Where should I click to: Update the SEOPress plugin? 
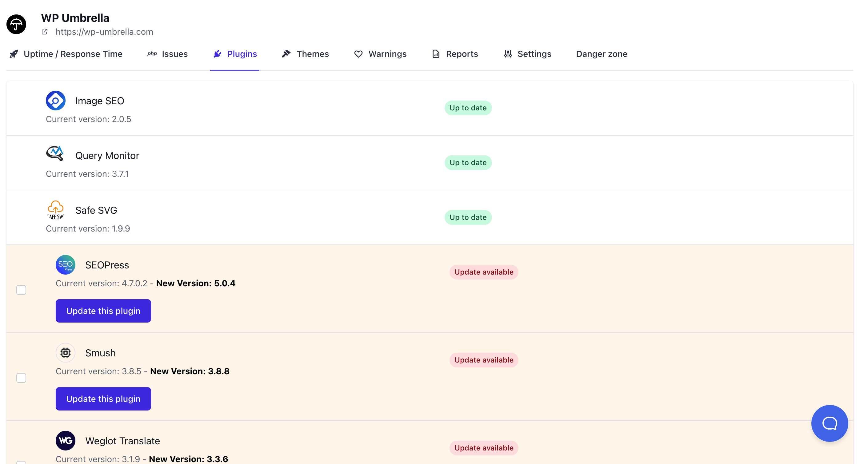point(103,311)
